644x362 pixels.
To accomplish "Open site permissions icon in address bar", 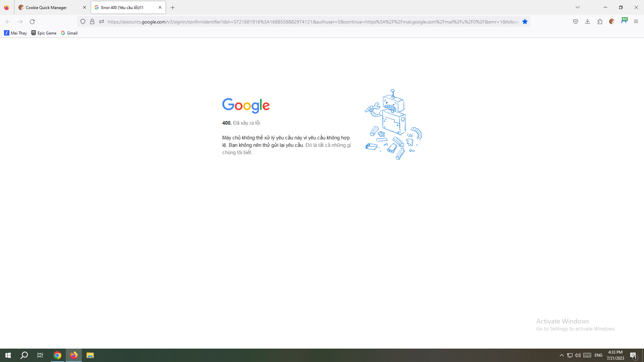I will click(x=102, y=22).
